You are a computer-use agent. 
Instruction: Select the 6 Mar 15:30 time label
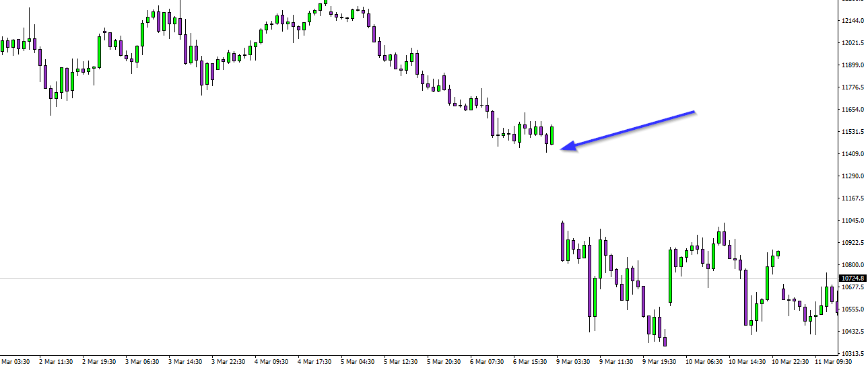530,362
